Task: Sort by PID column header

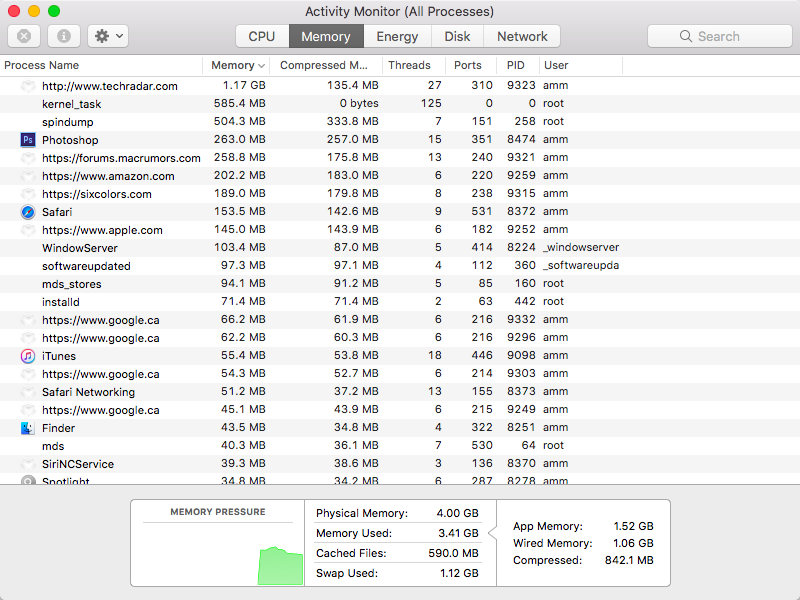Action: click(x=517, y=65)
